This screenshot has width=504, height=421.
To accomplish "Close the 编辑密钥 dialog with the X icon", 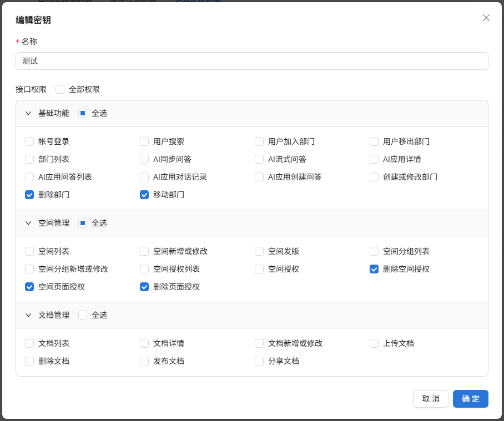I will tap(486, 18).
